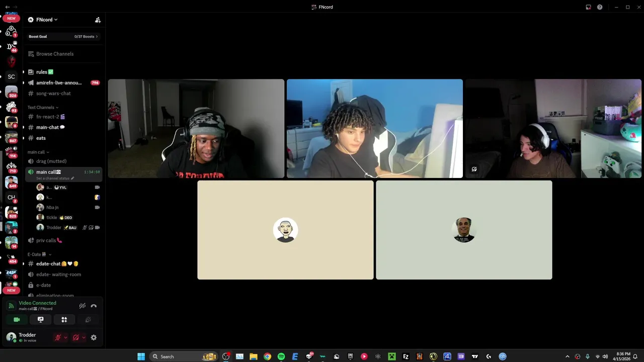Collapse the Text Channels category

pos(43,107)
